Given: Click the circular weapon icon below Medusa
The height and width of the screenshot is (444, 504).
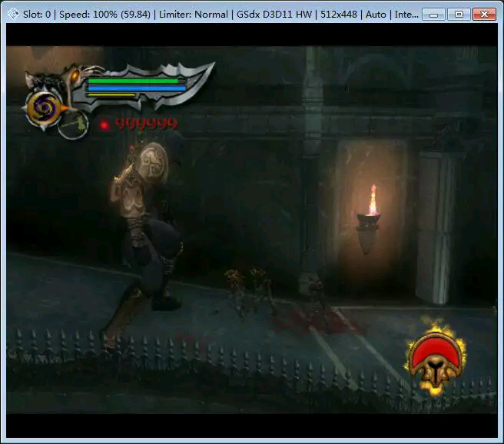Looking at the screenshot, I should pyautogui.click(x=73, y=124).
